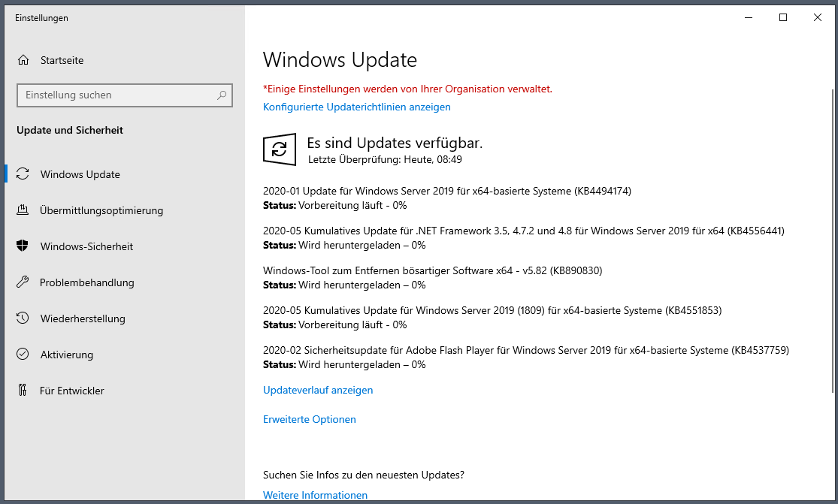This screenshot has width=838, height=504.
Task: Click the red organisation management notice
Action: [x=407, y=89]
